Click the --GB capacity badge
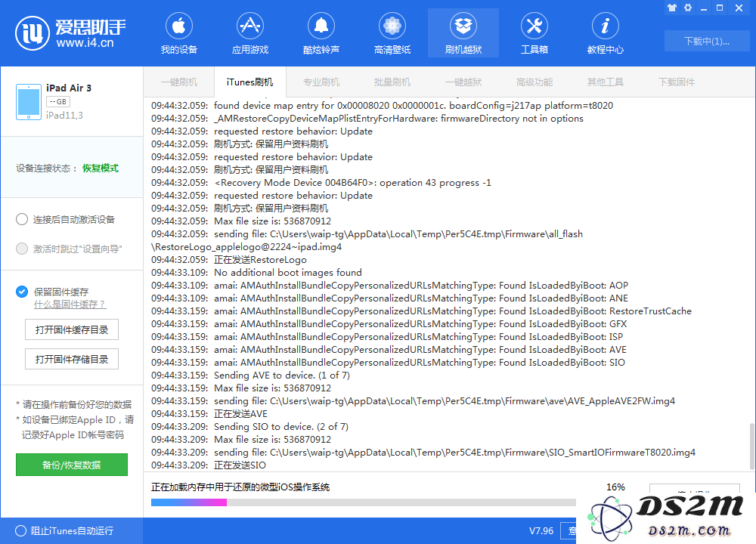The height and width of the screenshot is (544, 756). coord(58,102)
